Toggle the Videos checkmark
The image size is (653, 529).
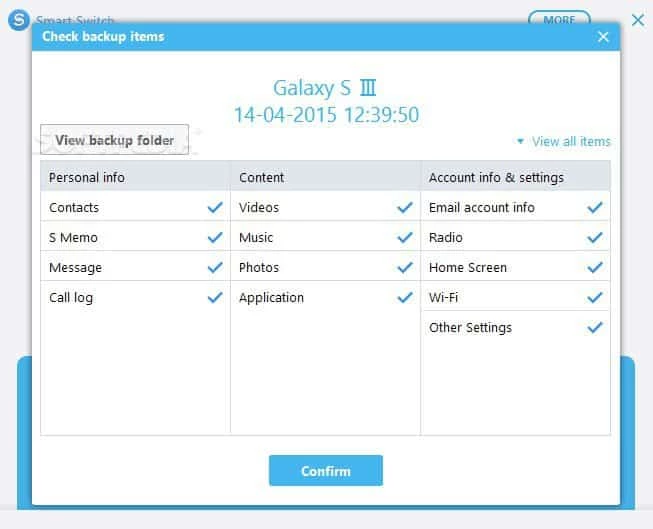click(x=404, y=207)
